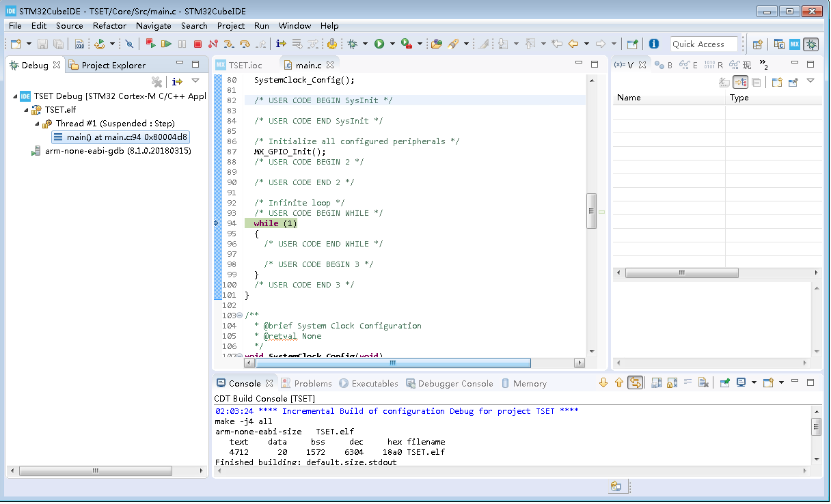
Task: Open the Debug launch dropdown arrow
Action: pyautogui.click(x=366, y=44)
